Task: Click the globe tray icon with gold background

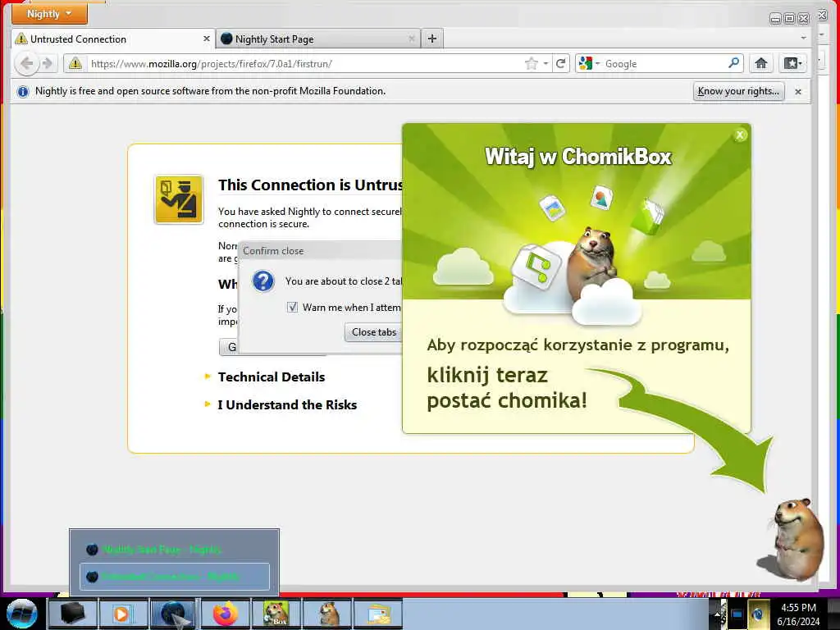Action: pos(758,614)
